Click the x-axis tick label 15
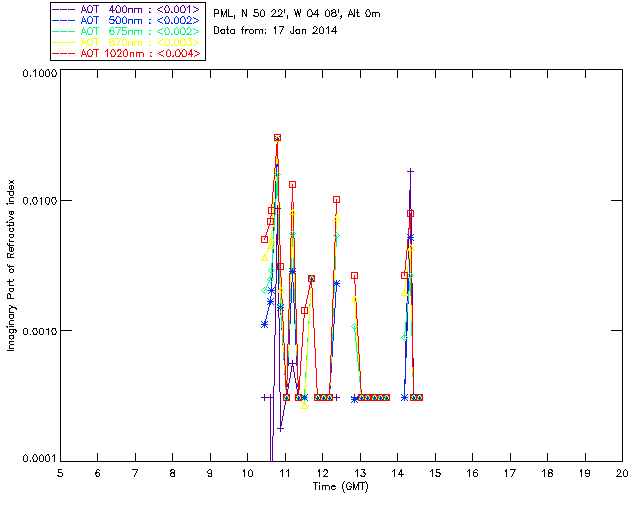The image size is (640, 512). click(435, 473)
